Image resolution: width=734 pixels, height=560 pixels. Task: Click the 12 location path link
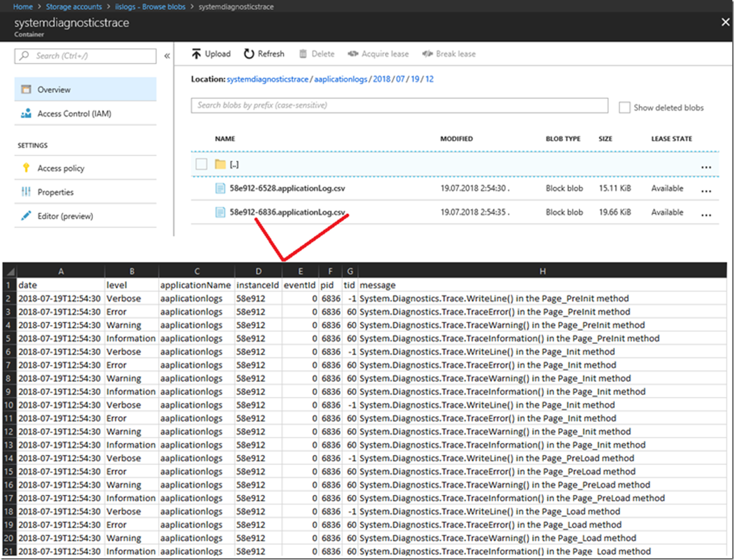pyautogui.click(x=429, y=79)
